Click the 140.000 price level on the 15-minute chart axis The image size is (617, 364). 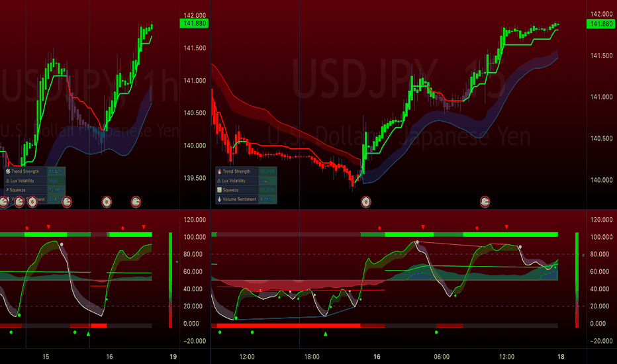tap(601, 180)
